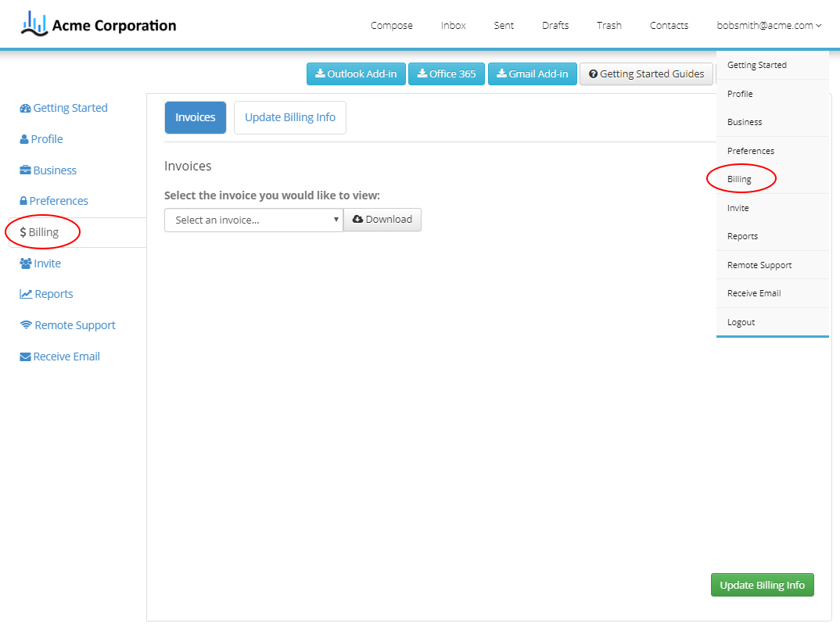Click the chart icon beside Reports
The height and width of the screenshot is (627, 840).
point(26,294)
